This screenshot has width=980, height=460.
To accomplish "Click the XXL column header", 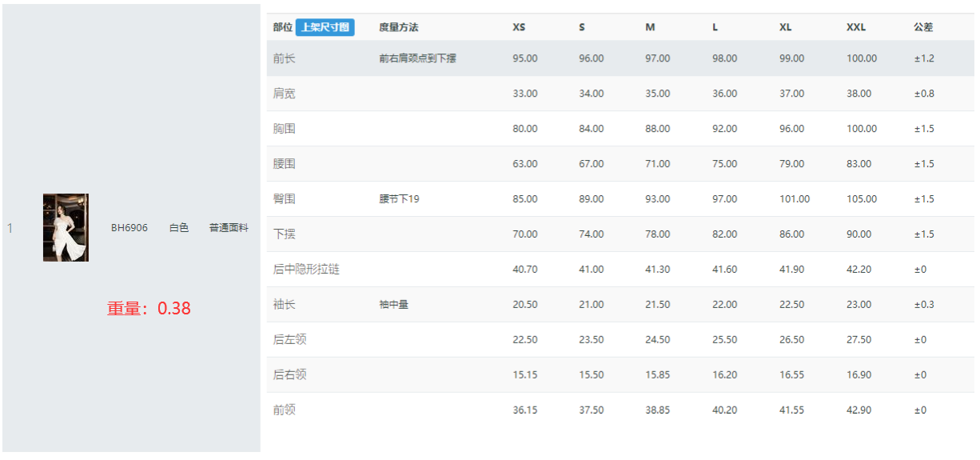I will (x=856, y=27).
